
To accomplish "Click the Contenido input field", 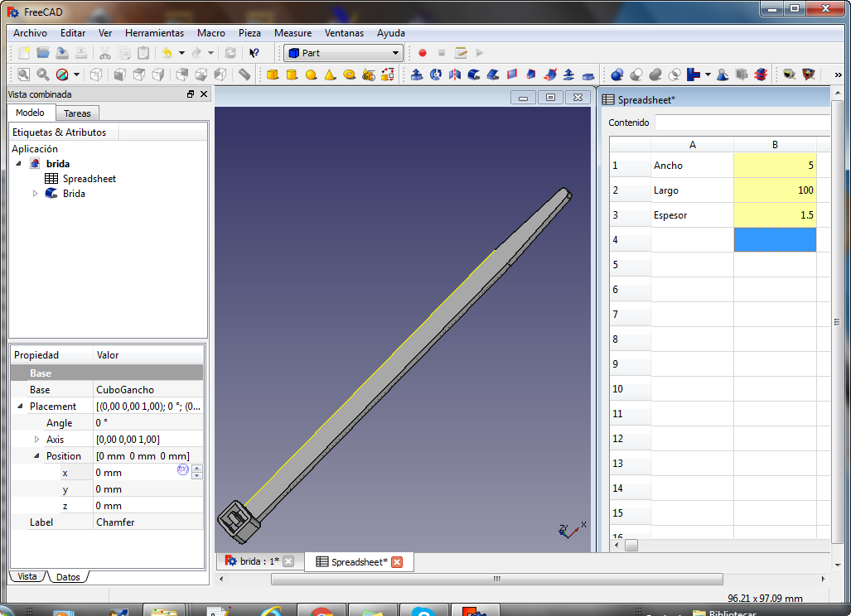I will (742, 123).
